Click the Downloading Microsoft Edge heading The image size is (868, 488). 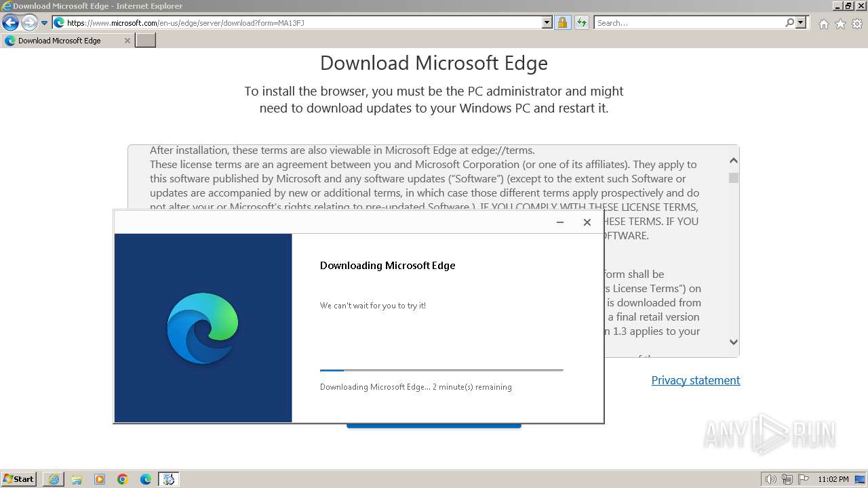tap(387, 266)
